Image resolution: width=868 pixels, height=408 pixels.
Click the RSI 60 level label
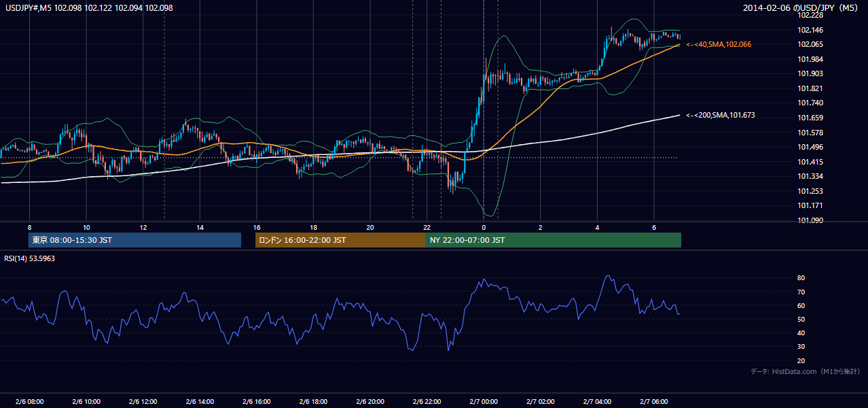801,305
